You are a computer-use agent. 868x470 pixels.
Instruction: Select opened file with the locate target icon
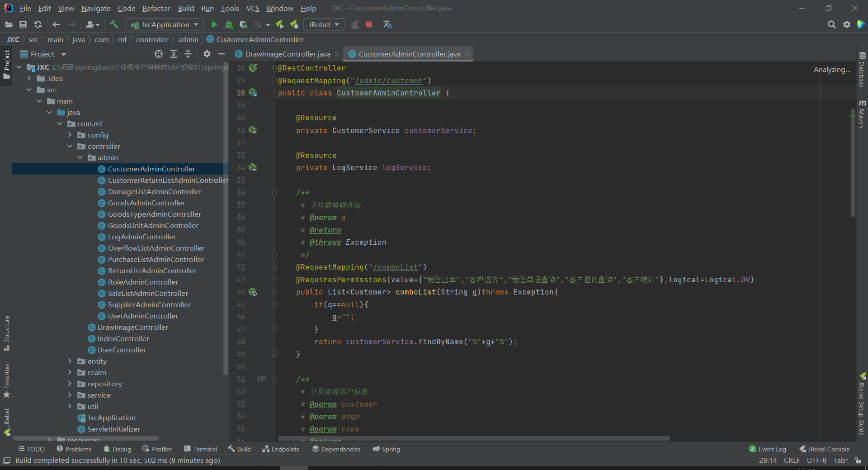pyautogui.click(x=159, y=54)
